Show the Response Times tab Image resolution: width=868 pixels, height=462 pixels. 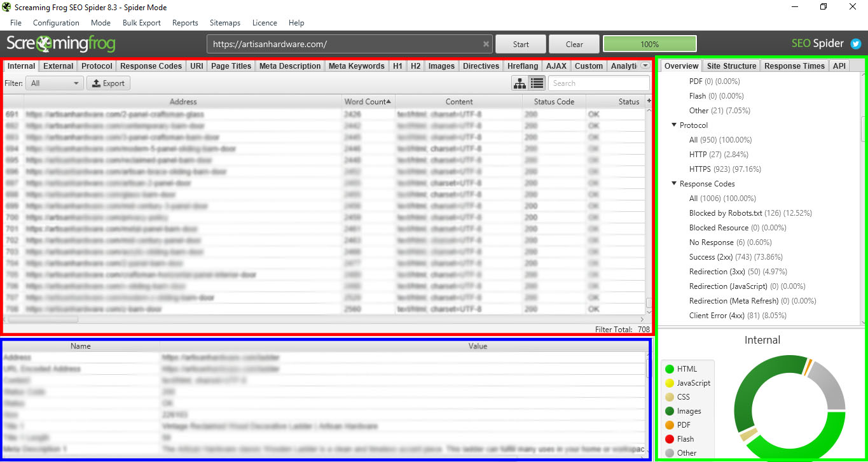click(794, 66)
